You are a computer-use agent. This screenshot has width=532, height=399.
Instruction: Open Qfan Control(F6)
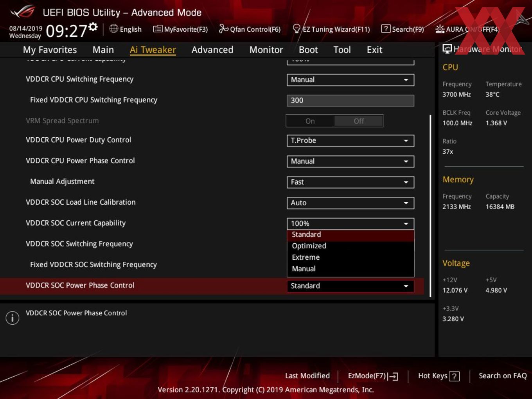(x=250, y=29)
